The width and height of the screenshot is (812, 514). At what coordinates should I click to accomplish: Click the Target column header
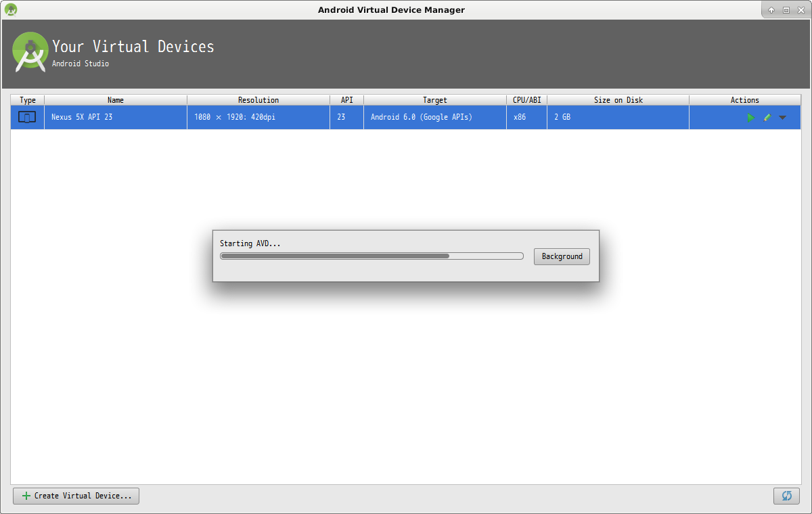434,100
